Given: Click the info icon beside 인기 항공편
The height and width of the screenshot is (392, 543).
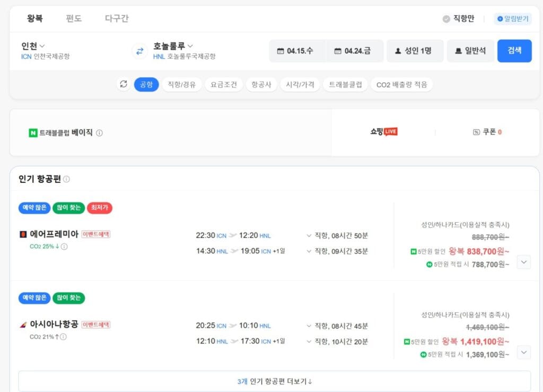Looking at the screenshot, I should (x=67, y=179).
